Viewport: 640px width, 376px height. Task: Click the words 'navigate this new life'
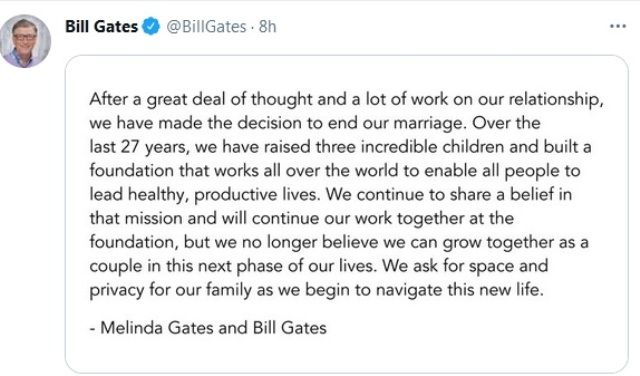[x=460, y=290]
